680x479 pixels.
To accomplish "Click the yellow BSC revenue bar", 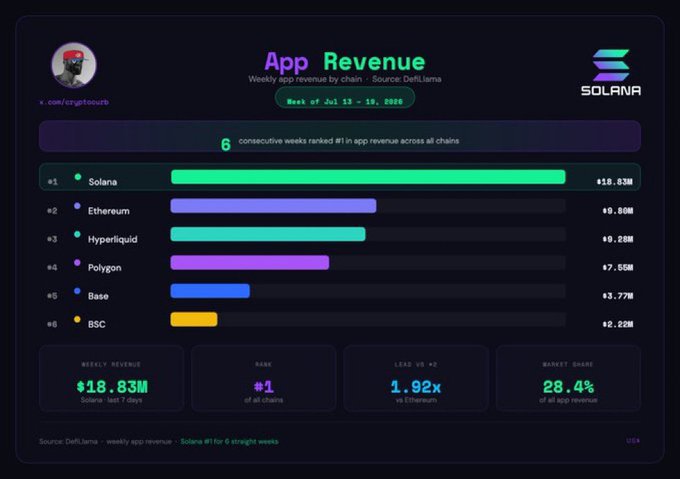I will pos(194,319).
